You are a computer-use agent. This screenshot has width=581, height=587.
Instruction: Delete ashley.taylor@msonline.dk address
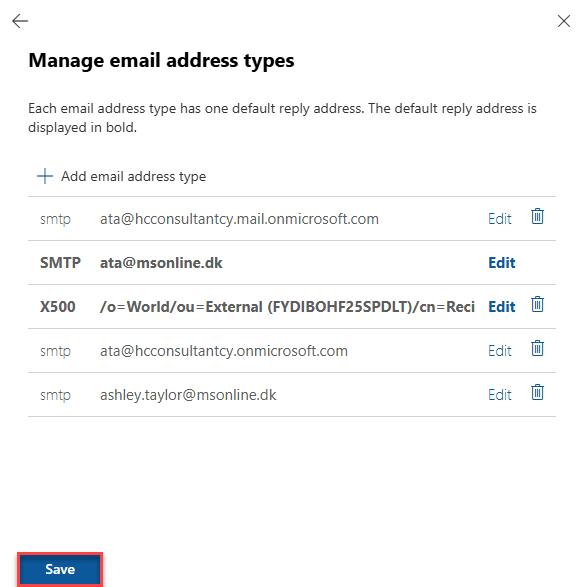click(537, 392)
